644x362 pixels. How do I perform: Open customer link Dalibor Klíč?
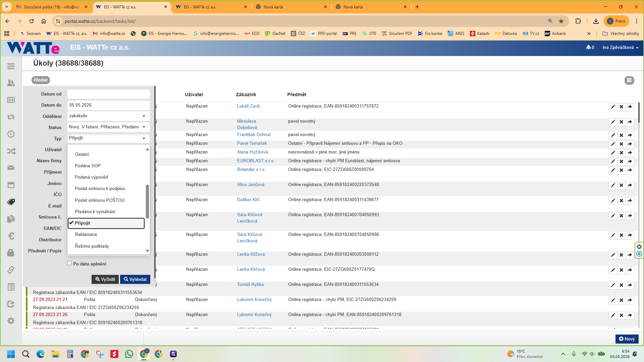248,200
